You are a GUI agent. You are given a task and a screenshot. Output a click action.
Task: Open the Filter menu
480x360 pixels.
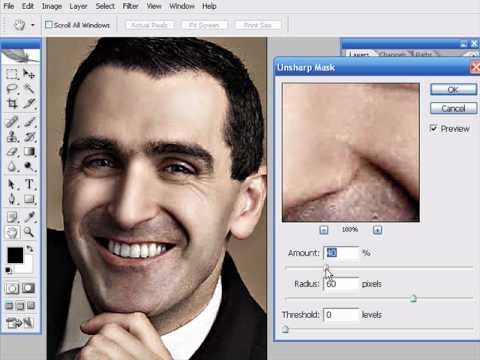pyautogui.click(x=130, y=6)
